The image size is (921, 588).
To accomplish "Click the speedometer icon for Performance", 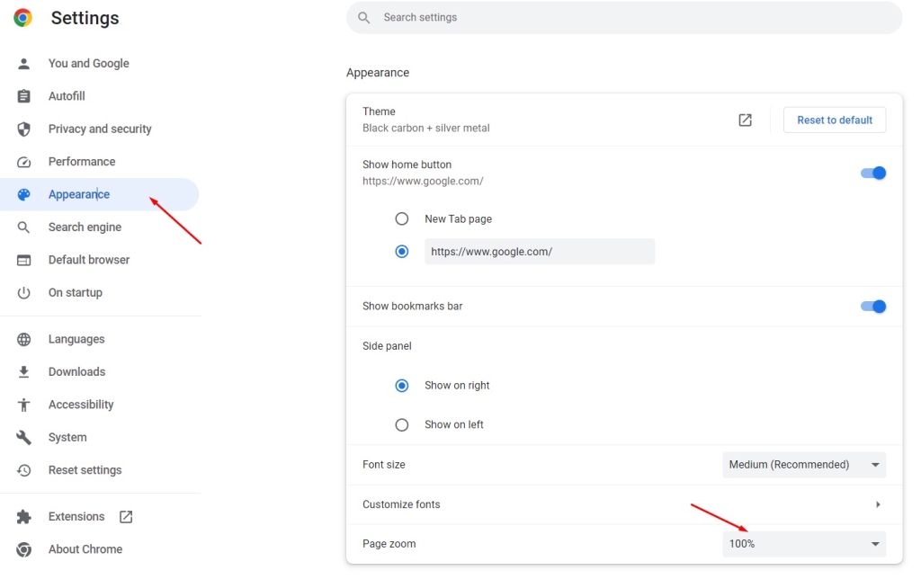I will (x=23, y=162).
